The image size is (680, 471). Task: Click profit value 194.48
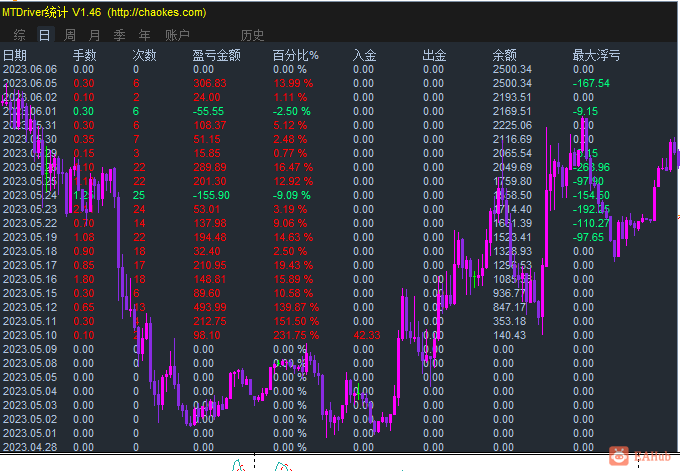(x=210, y=237)
